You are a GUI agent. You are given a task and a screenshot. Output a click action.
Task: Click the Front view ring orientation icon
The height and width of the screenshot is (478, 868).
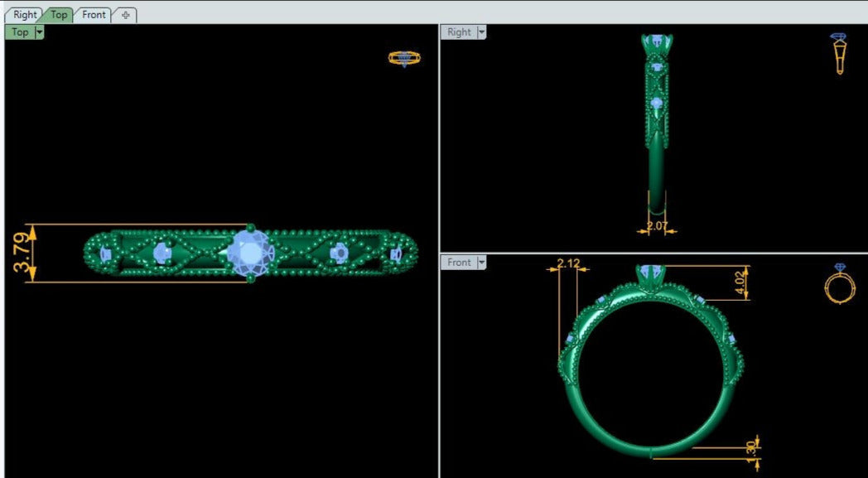tap(839, 284)
